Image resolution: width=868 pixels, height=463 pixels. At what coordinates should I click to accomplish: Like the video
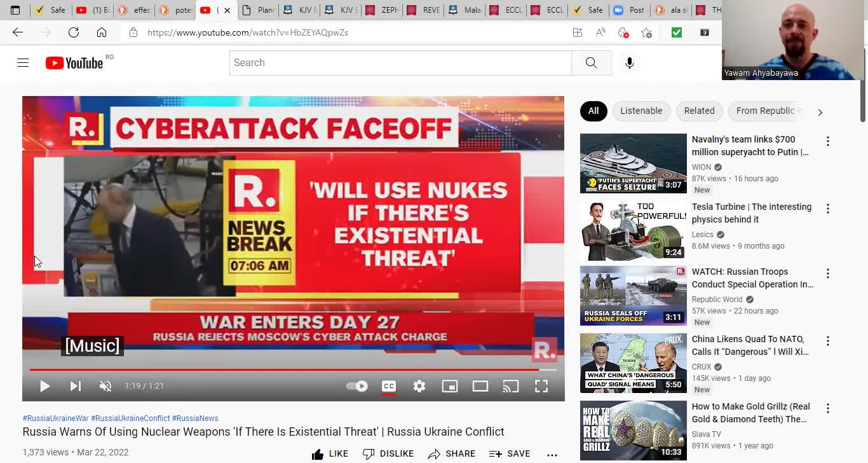coord(330,453)
